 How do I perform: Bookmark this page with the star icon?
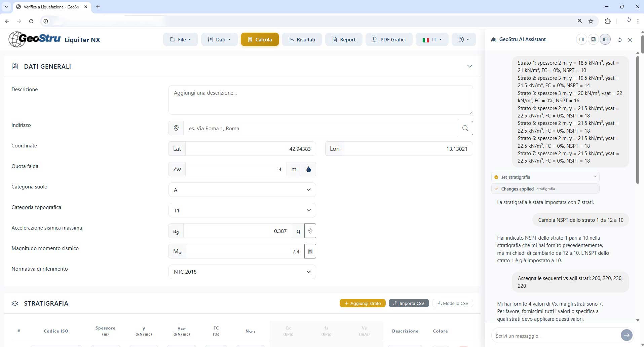point(591,21)
